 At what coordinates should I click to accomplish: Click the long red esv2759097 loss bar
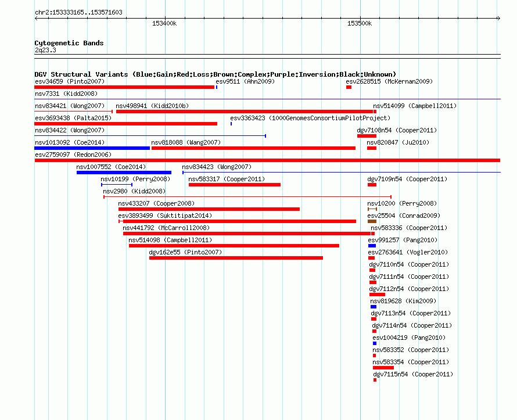[x=267, y=160]
